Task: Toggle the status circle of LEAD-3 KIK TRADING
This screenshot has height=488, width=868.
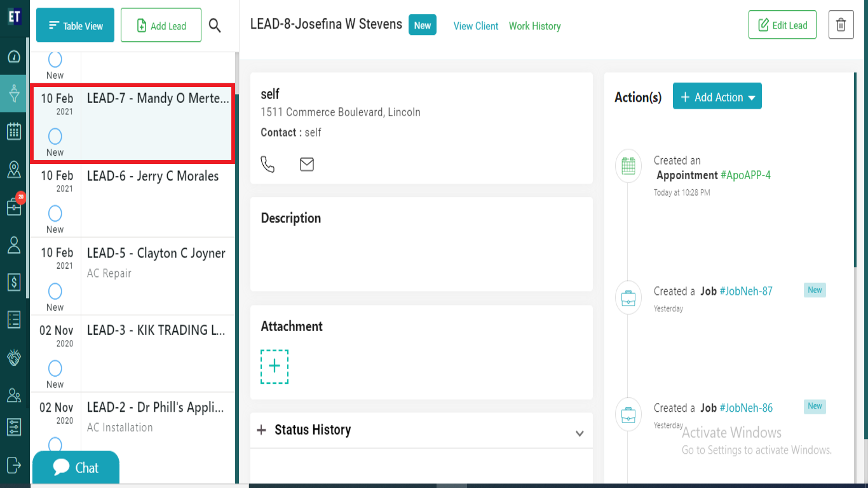Action: click(x=55, y=368)
